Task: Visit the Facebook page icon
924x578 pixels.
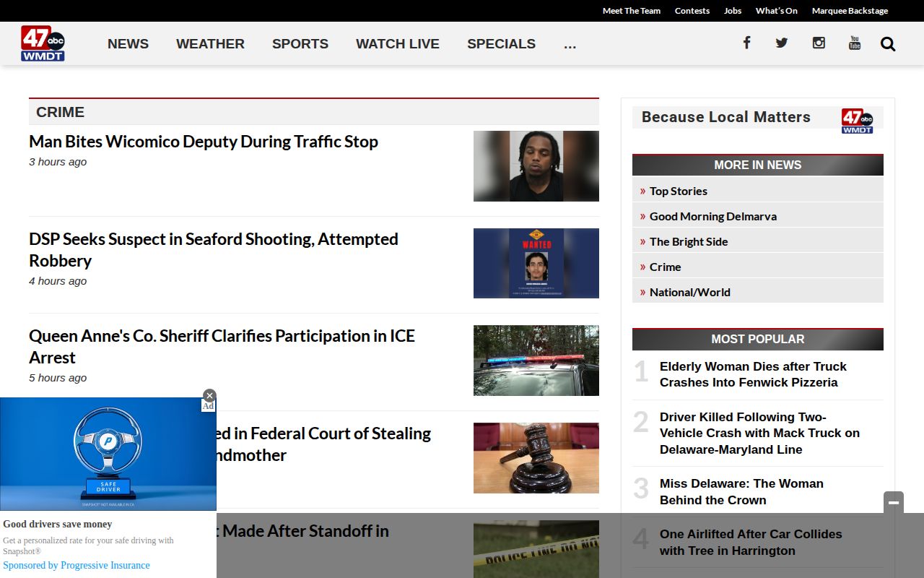Action: click(746, 43)
